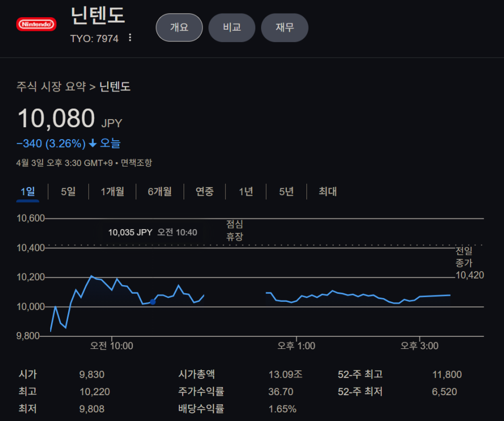This screenshot has height=421, width=504.
Task: Select the 개요 overview button
Action: tap(179, 27)
